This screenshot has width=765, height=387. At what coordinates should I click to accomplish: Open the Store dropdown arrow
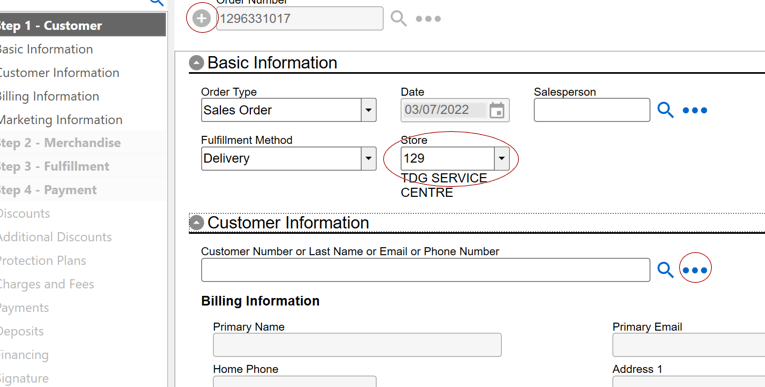(x=502, y=159)
